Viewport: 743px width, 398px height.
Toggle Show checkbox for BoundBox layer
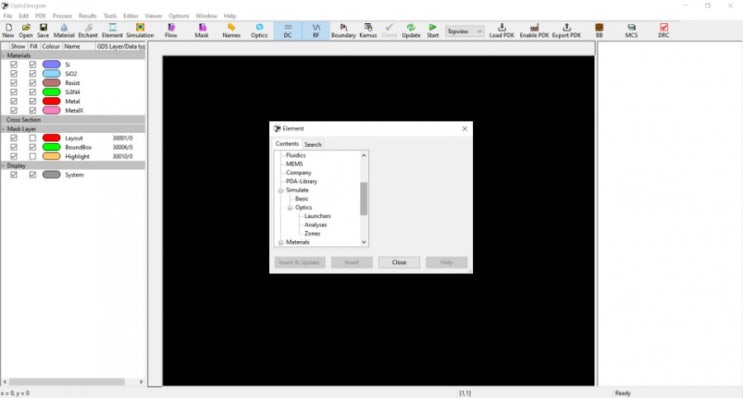[x=14, y=147]
